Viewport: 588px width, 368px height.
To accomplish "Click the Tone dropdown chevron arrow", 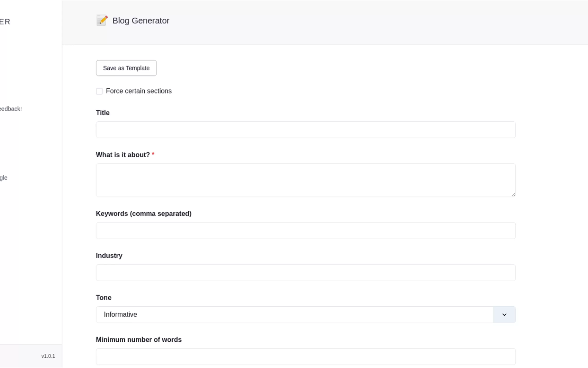I will tap(504, 314).
